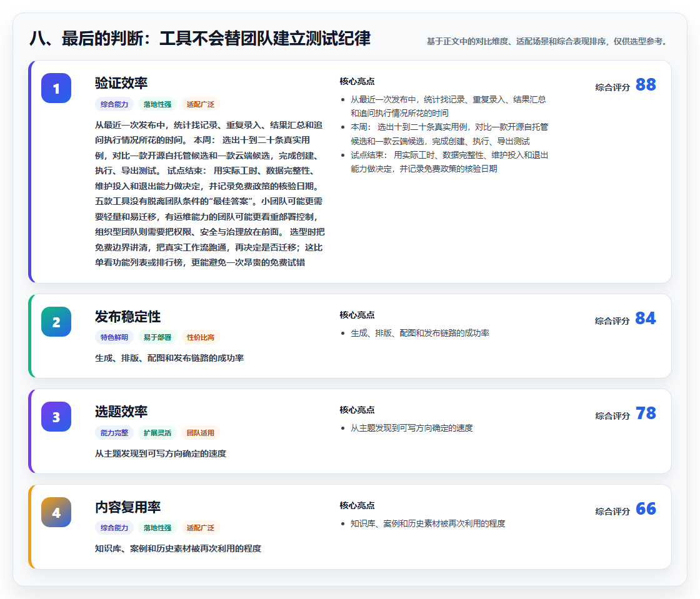The width and height of the screenshot is (700, 599).
Task: Select the 发布稳定性 card title
Action: 127,317
